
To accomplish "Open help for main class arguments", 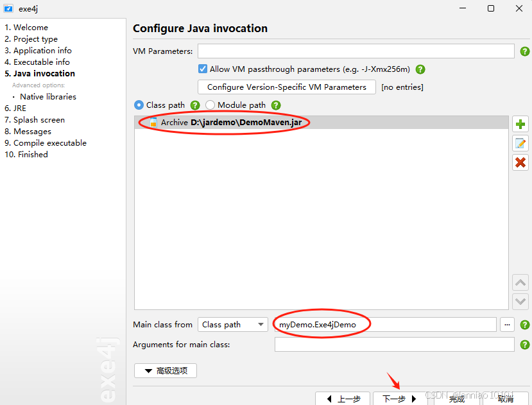I will coord(524,345).
